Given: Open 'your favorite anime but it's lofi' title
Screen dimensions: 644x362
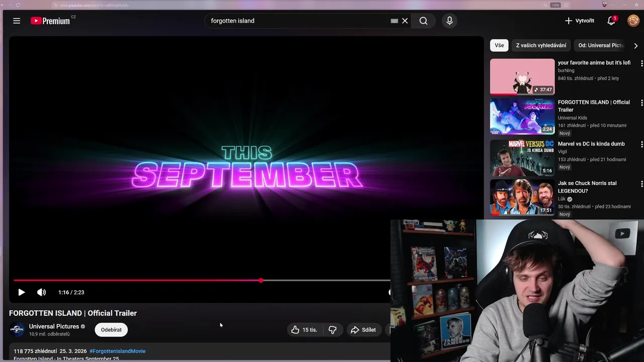Looking at the screenshot, I should click(594, 63).
